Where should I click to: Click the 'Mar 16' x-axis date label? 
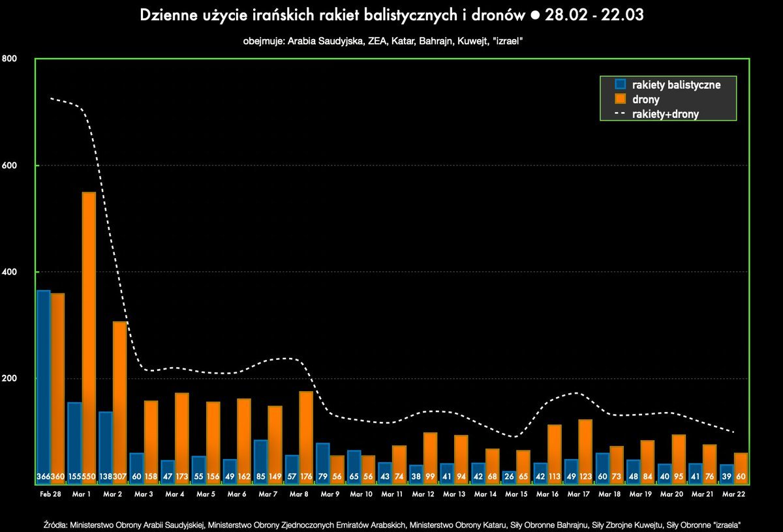coord(548,495)
